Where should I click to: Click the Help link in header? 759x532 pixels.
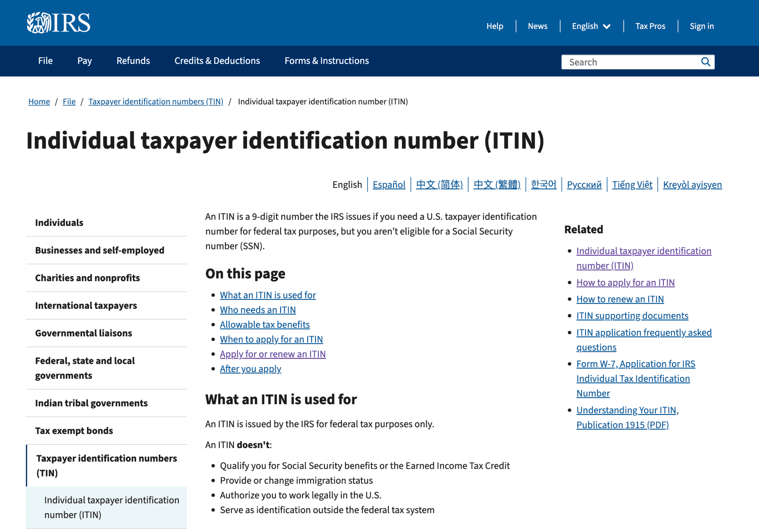[494, 26]
